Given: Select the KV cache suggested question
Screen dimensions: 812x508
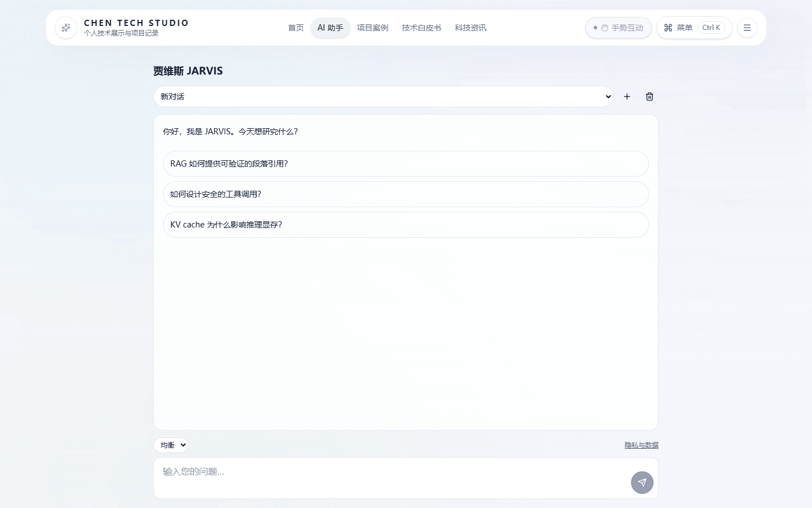Looking at the screenshot, I should (406, 225).
